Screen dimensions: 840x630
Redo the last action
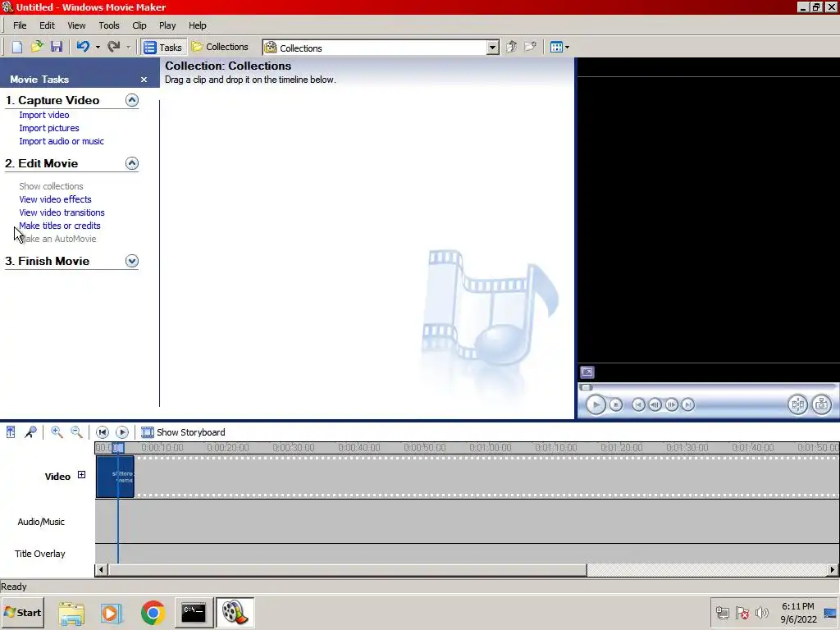(x=113, y=47)
